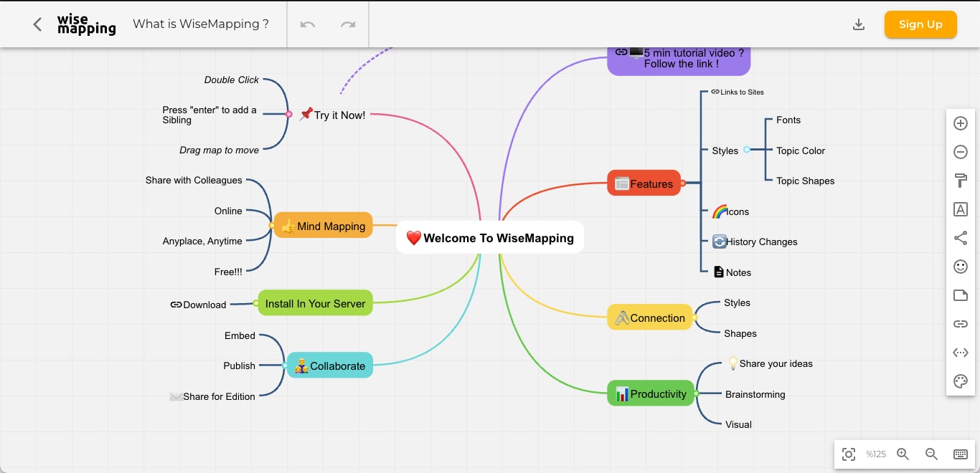
Task: Open the connection style tool
Action: click(x=961, y=238)
